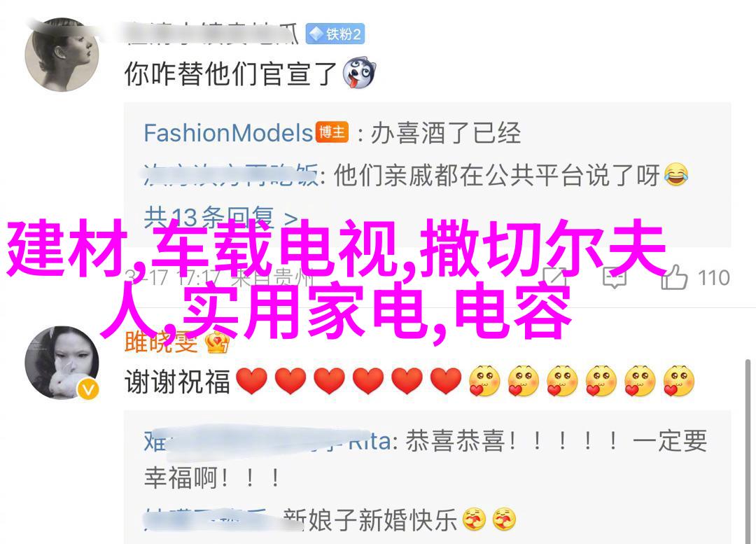Viewport: 756px width, 544px height.
Task: Click the 铁粉2 fan badge
Action: (x=335, y=34)
